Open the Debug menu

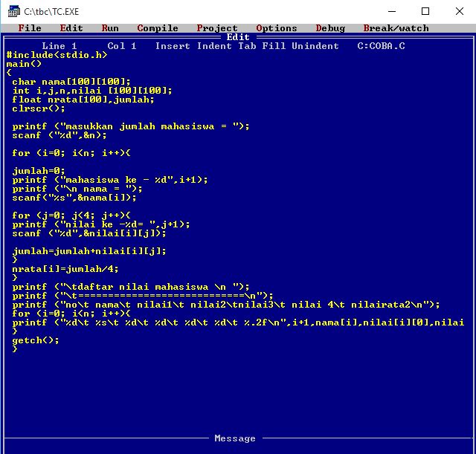point(330,28)
